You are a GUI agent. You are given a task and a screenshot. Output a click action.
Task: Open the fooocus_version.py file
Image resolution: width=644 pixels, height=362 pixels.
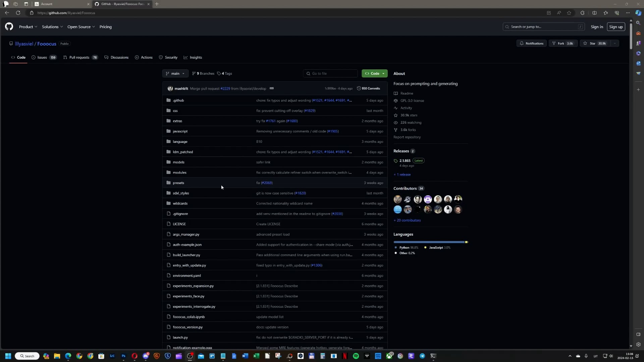click(x=187, y=327)
